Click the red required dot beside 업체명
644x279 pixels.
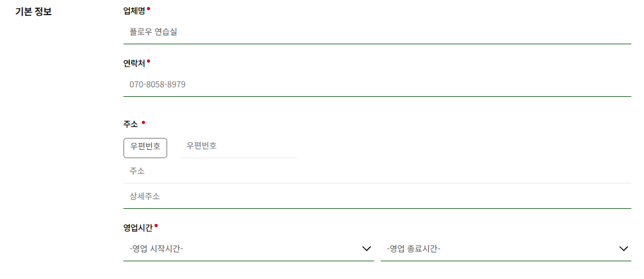149,9
